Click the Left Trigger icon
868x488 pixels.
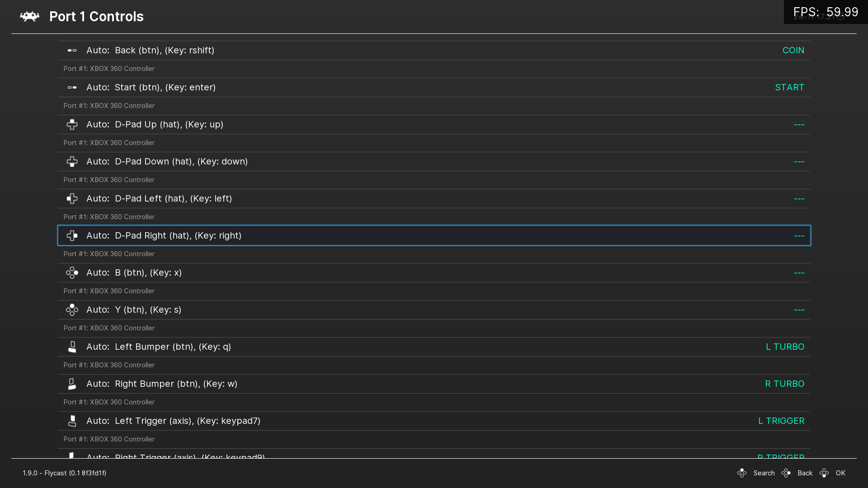[72, 421]
